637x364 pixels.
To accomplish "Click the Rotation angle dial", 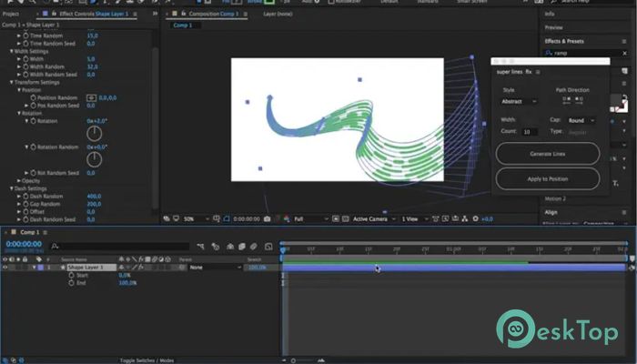I will (95, 134).
